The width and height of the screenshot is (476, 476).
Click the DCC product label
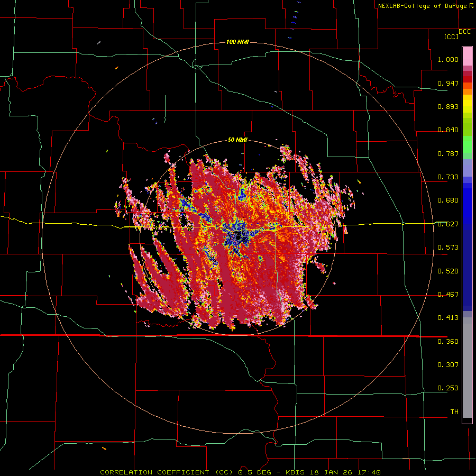(x=465, y=32)
